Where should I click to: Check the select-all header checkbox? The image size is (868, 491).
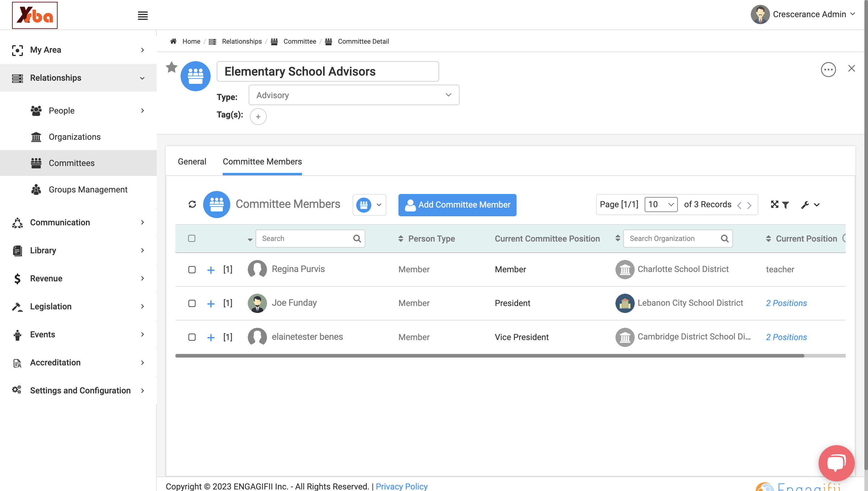coord(192,238)
